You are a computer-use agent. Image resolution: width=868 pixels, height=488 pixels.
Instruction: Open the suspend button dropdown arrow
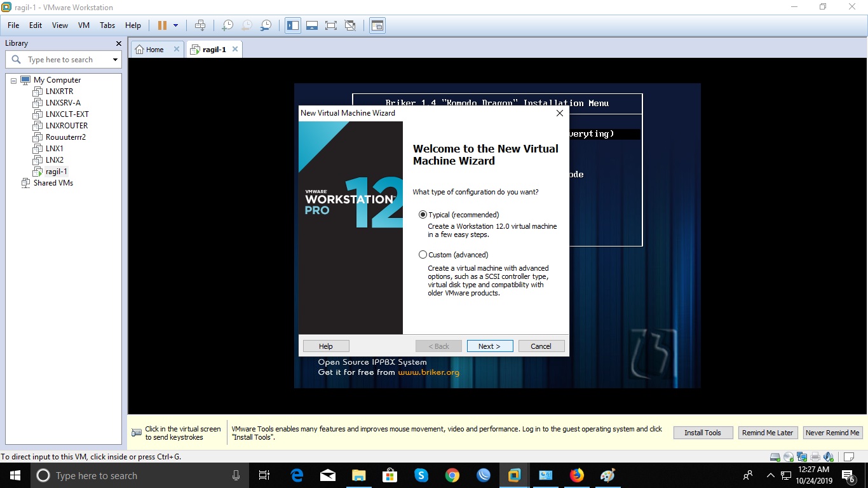pyautogui.click(x=176, y=25)
